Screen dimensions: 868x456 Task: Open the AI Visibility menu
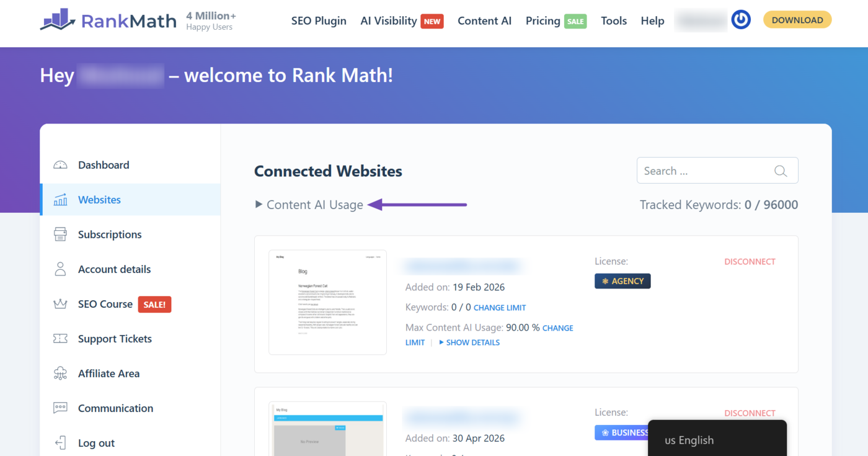389,20
